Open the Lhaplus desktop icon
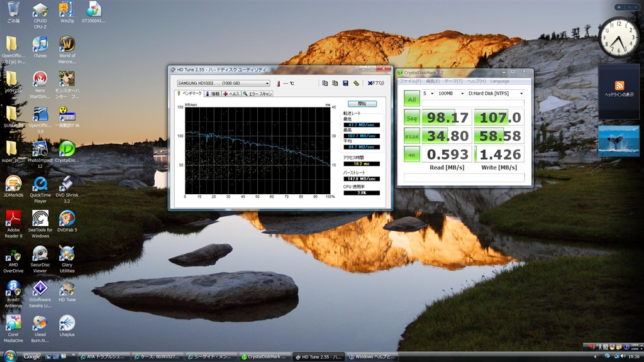The image size is (644, 362). click(67, 326)
